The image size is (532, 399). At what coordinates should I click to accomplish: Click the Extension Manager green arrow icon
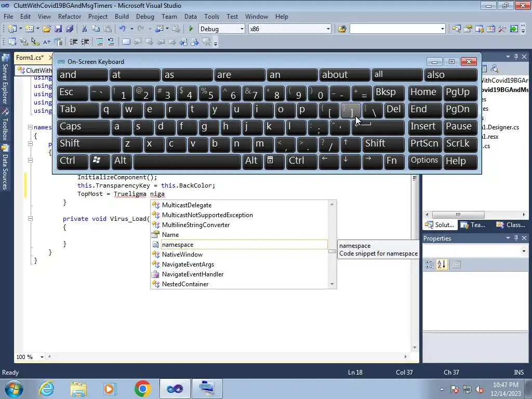coord(514,29)
